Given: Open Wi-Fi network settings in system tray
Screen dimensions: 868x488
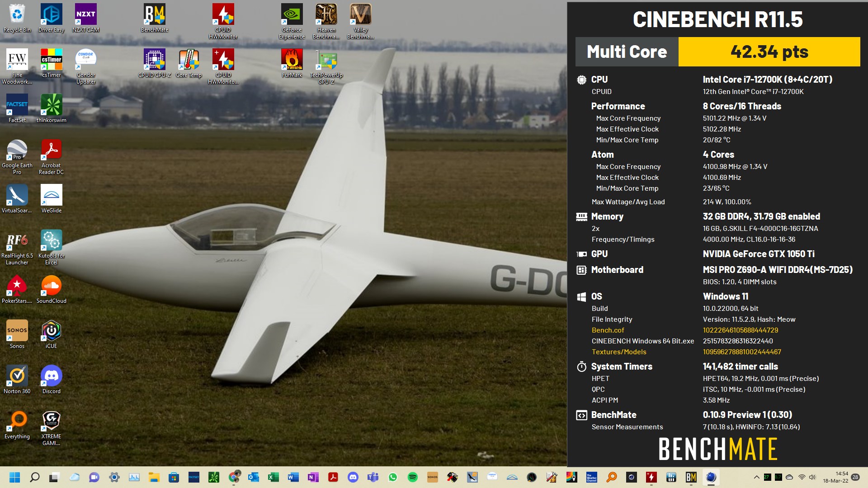Looking at the screenshot, I should click(802, 477).
